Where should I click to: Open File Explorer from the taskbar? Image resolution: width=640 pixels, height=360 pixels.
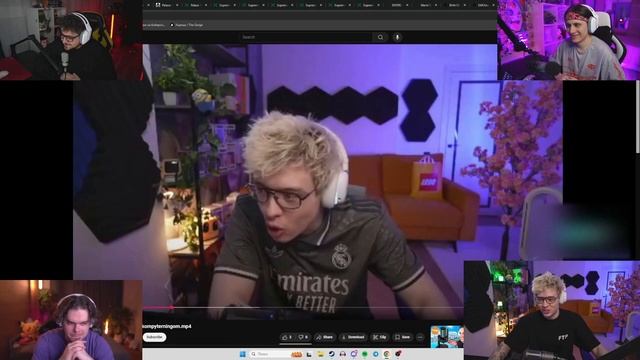(320, 354)
